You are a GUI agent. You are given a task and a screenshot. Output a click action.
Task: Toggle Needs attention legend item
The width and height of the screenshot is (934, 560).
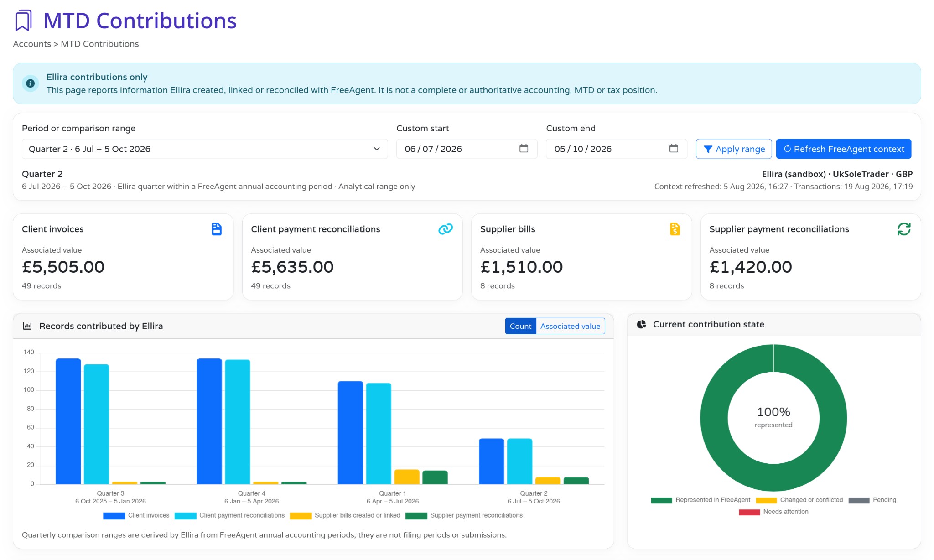(773, 512)
